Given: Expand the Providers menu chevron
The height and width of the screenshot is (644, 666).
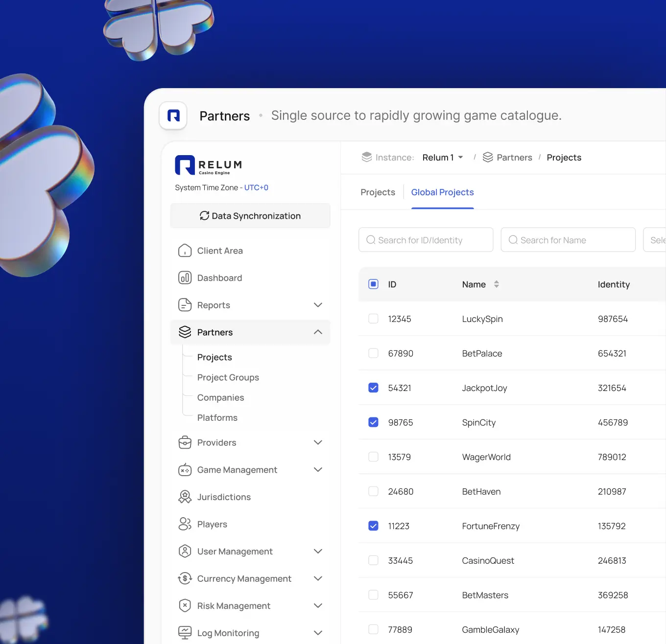Looking at the screenshot, I should [x=318, y=442].
